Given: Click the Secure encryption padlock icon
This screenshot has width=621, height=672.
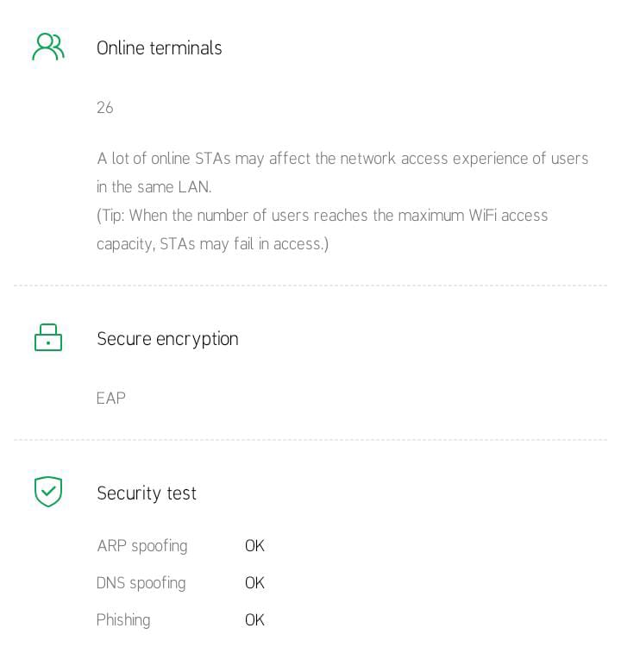Looking at the screenshot, I should point(48,337).
